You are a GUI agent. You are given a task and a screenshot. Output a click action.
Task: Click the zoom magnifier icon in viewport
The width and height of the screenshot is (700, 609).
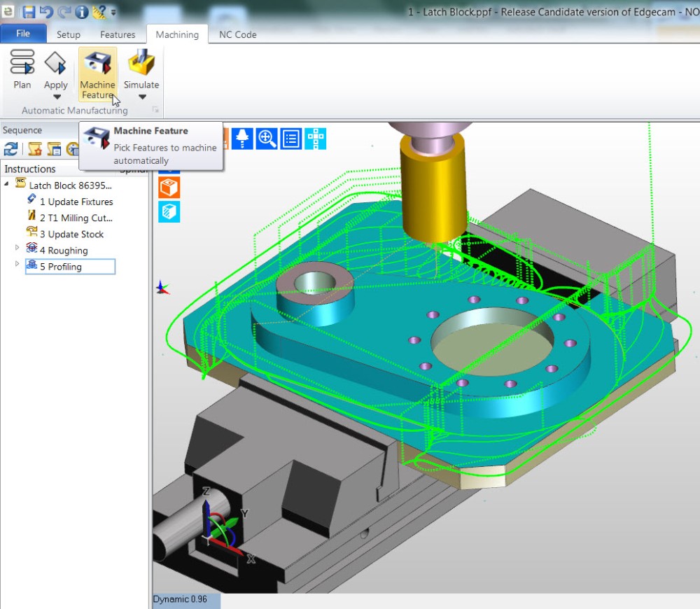coord(267,139)
